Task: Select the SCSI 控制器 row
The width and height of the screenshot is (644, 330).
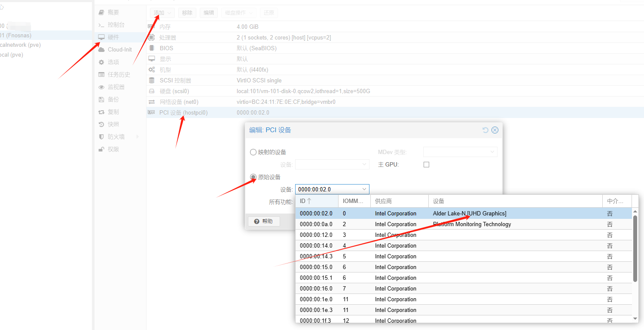Action: coord(395,80)
